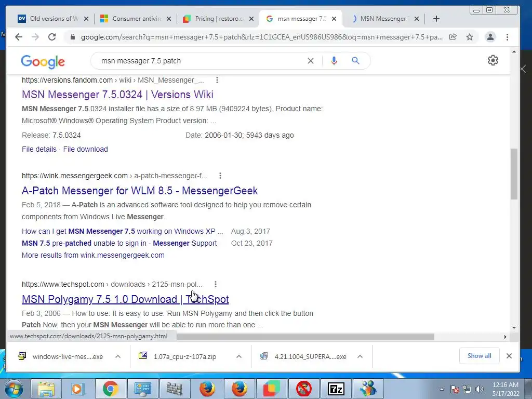Click the scrollbar down arrow
This screenshot has width=532, height=399.
[514, 328]
